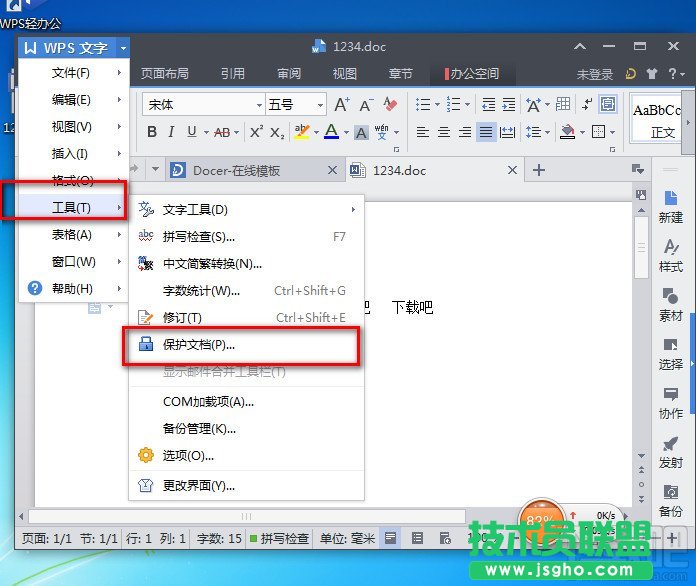Click paragraph shading paint bucket icon
Image resolution: width=696 pixels, height=586 pixels.
pos(567,132)
